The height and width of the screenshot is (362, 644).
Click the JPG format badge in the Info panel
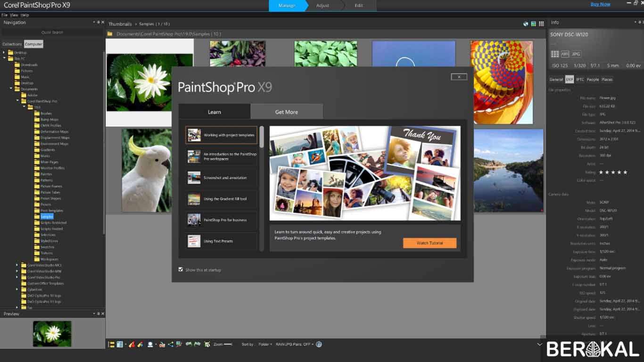point(576,54)
